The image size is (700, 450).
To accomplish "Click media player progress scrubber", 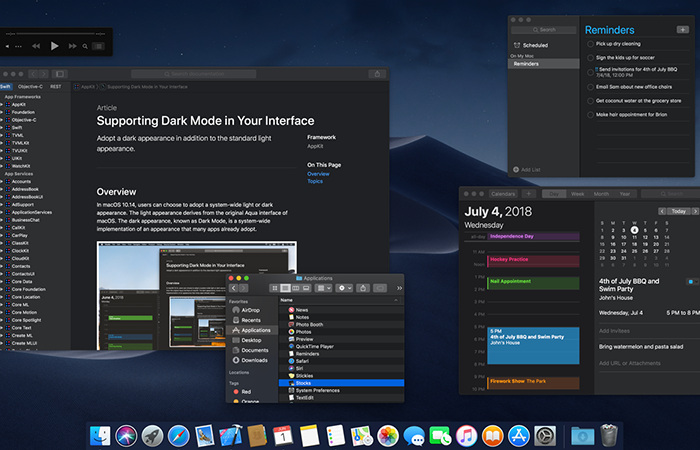I will click(x=56, y=33).
